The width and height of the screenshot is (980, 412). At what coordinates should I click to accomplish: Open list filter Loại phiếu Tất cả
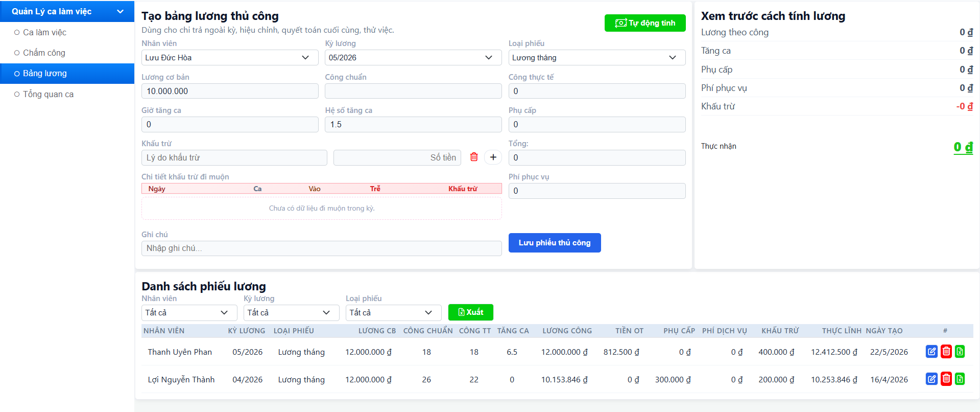pos(393,313)
